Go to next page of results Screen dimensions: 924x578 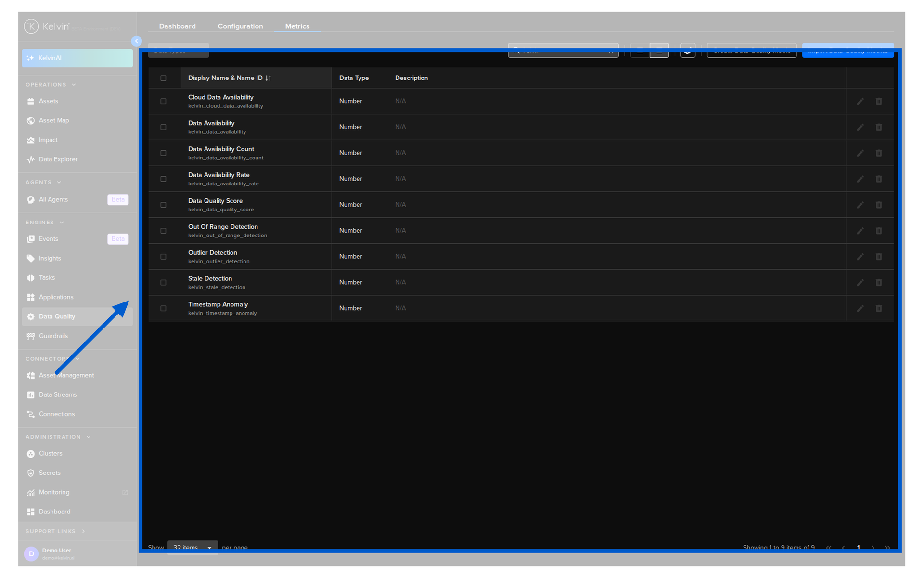[x=873, y=548]
